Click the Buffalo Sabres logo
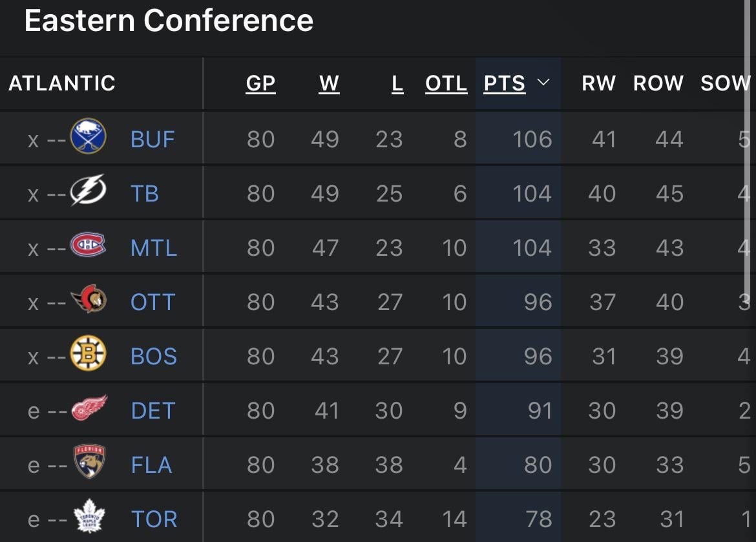 pyautogui.click(x=88, y=136)
